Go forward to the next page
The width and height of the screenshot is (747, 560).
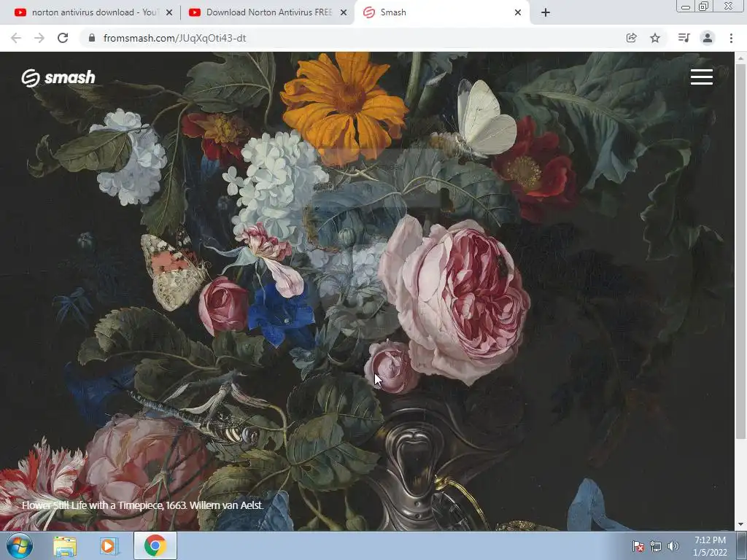39,38
